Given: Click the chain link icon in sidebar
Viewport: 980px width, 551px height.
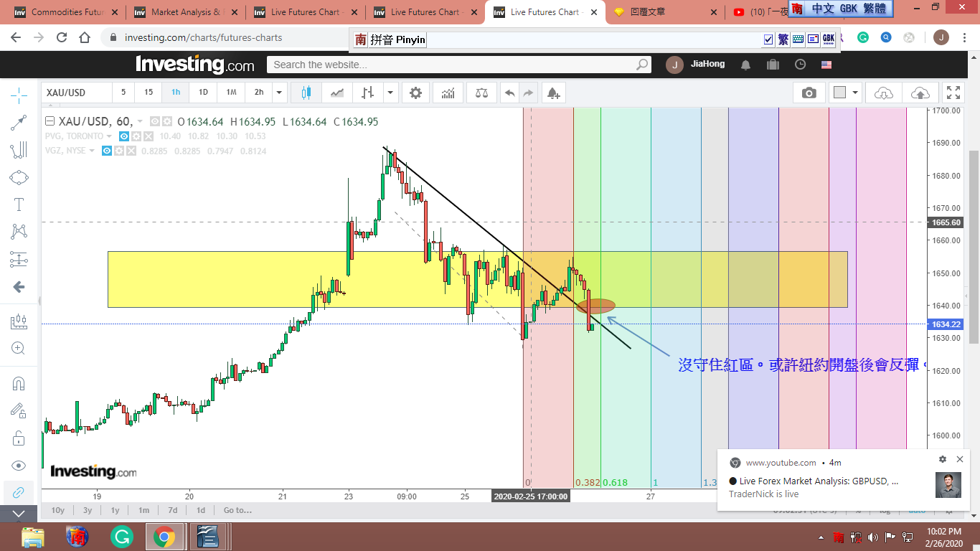Looking at the screenshot, I should pos(19,493).
